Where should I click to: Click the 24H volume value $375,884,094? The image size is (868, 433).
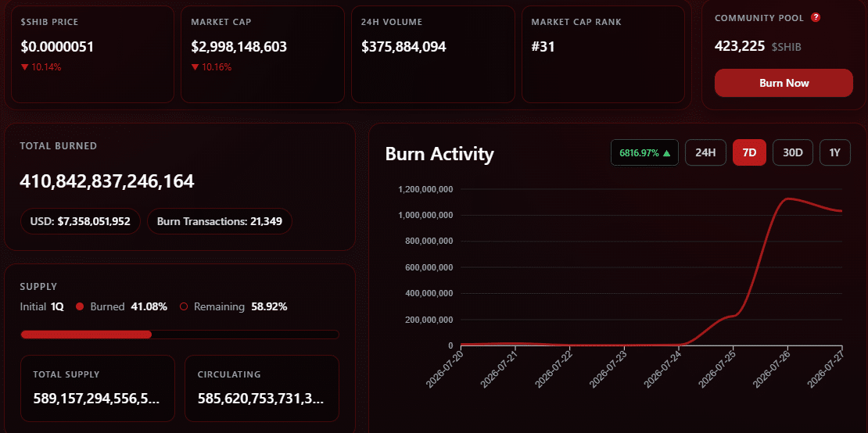click(x=404, y=47)
